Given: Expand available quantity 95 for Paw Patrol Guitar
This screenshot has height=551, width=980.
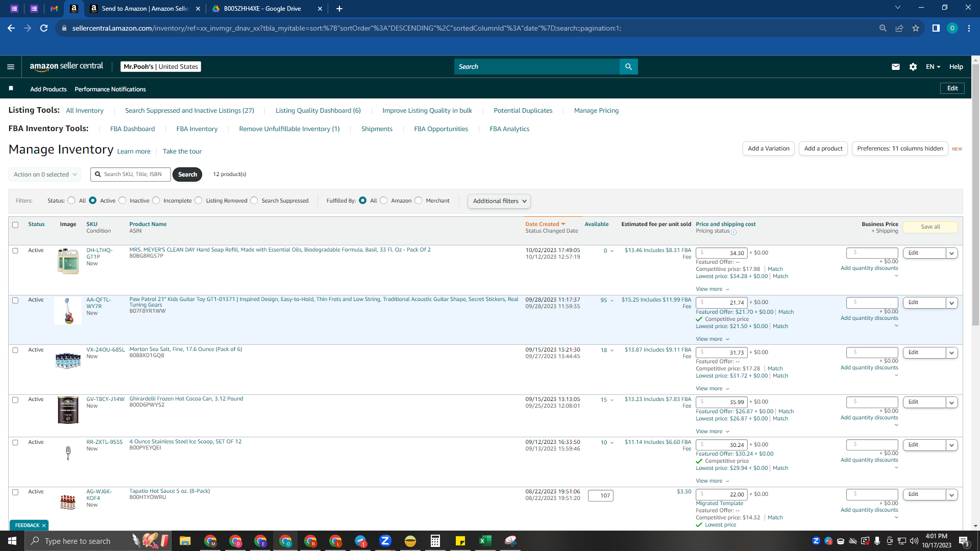Looking at the screenshot, I should (x=607, y=300).
